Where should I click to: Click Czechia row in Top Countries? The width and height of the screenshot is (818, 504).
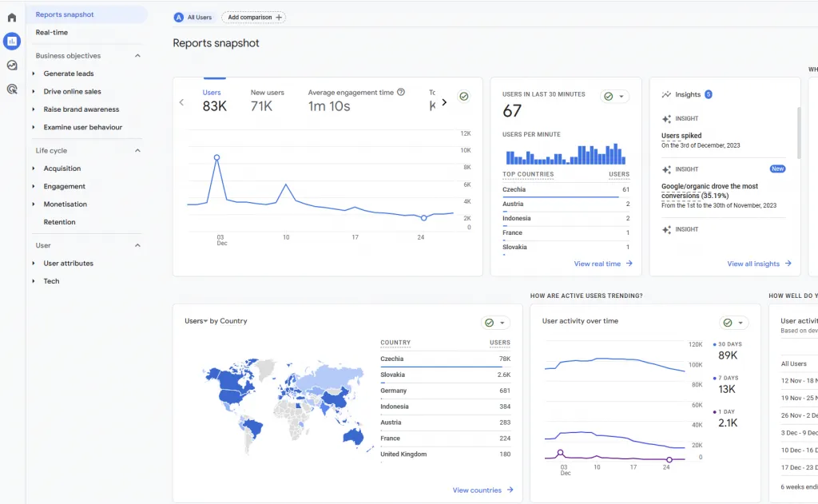pyautogui.click(x=566, y=190)
